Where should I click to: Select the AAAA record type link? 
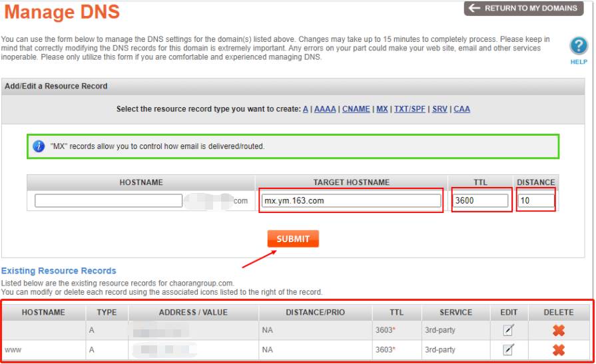325,109
